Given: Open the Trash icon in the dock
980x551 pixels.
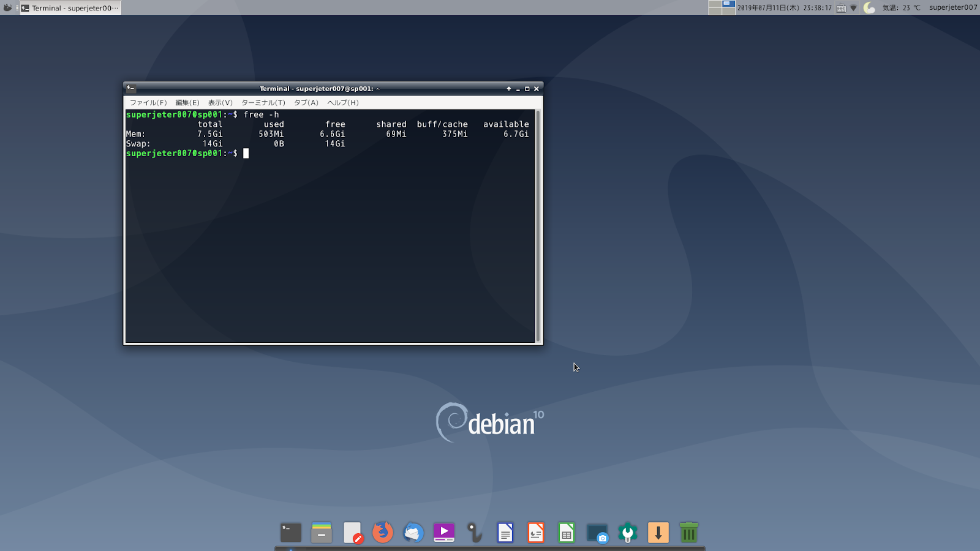Looking at the screenshot, I should (x=688, y=533).
